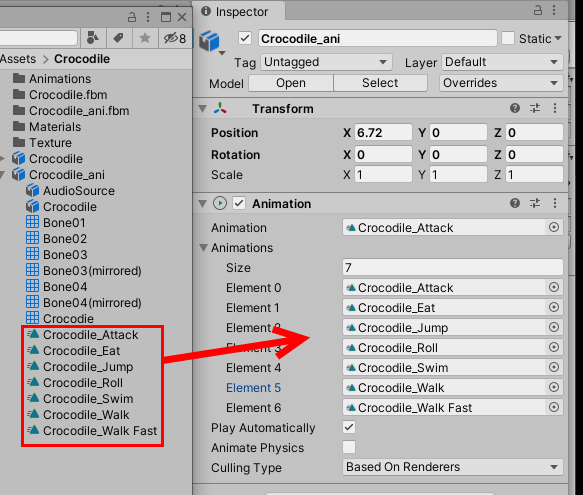Collapse the Transform component
Viewport: 583px width, 495px height.
click(x=203, y=109)
